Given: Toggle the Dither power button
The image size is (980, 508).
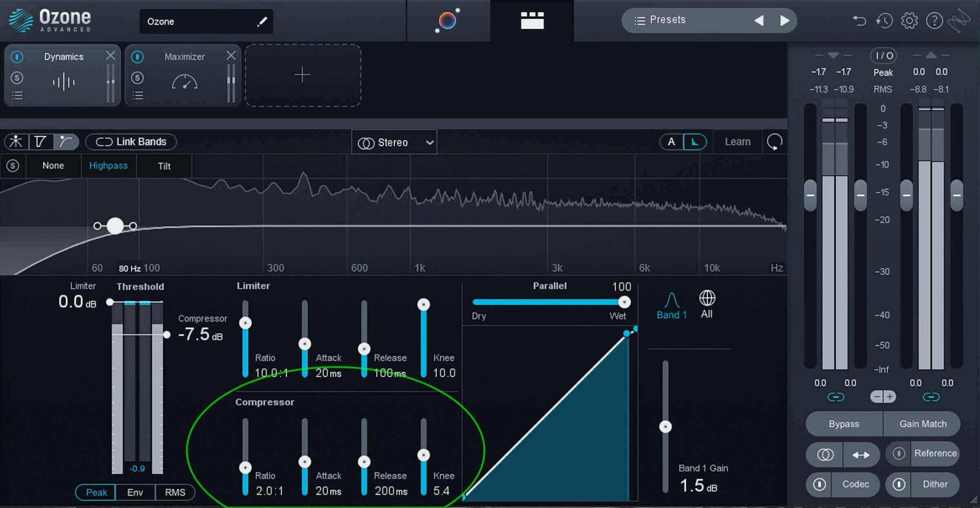Looking at the screenshot, I should coord(899,484).
